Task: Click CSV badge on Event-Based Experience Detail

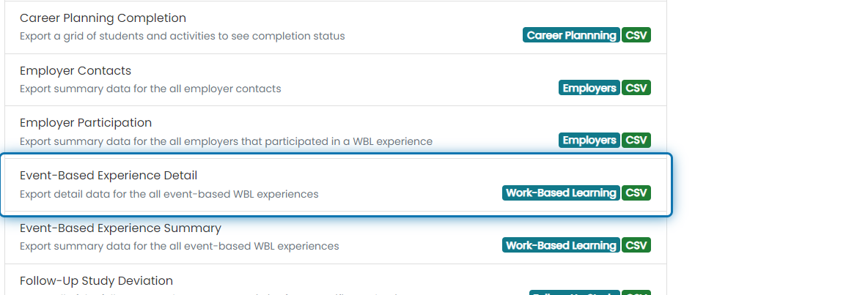Action: tap(636, 193)
